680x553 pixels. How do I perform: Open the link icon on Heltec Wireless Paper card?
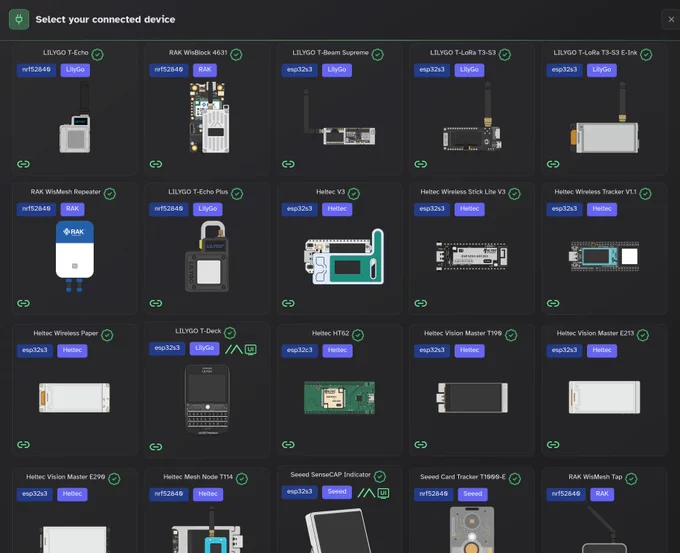pyautogui.click(x=23, y=445)
